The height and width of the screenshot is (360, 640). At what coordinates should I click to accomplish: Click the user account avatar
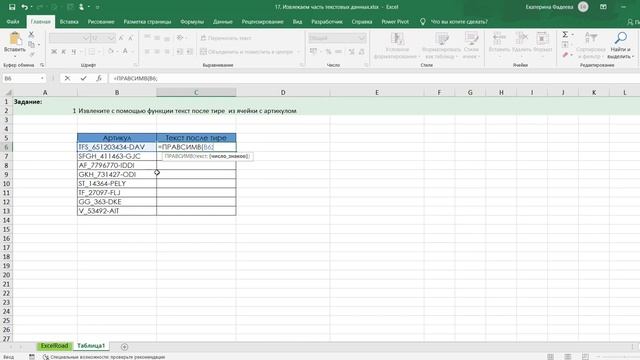tap(583, 7)
